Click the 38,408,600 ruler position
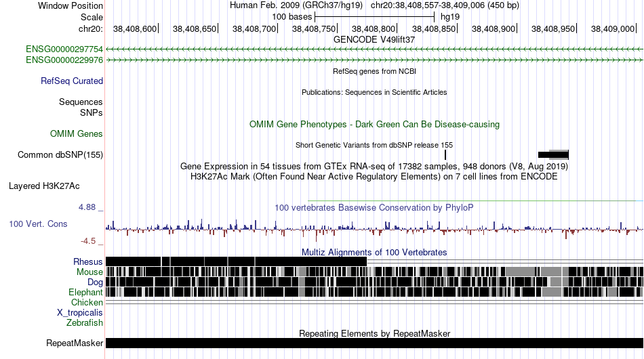This screenshot has width=644, height=359. pos(135,28)
